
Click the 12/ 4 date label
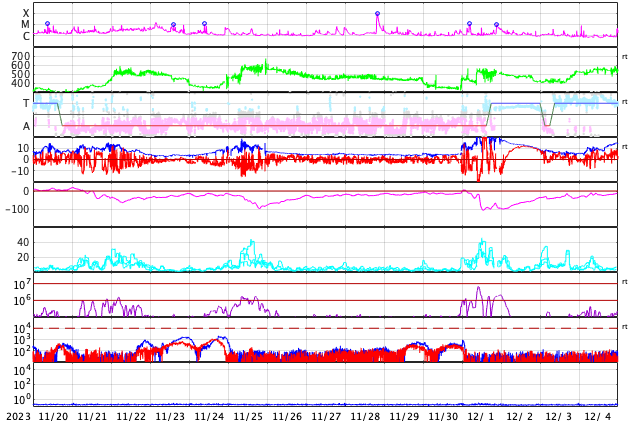(598, 416)
